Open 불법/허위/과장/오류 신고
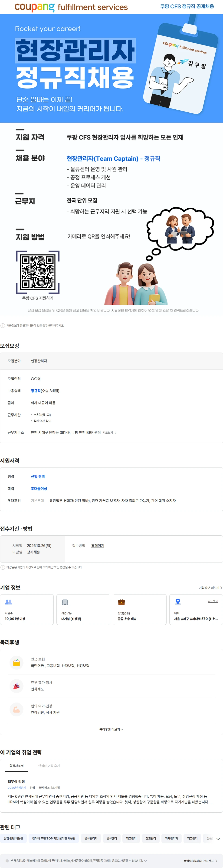The width and height of the screenshot is (223, 868). pos(200,861)
